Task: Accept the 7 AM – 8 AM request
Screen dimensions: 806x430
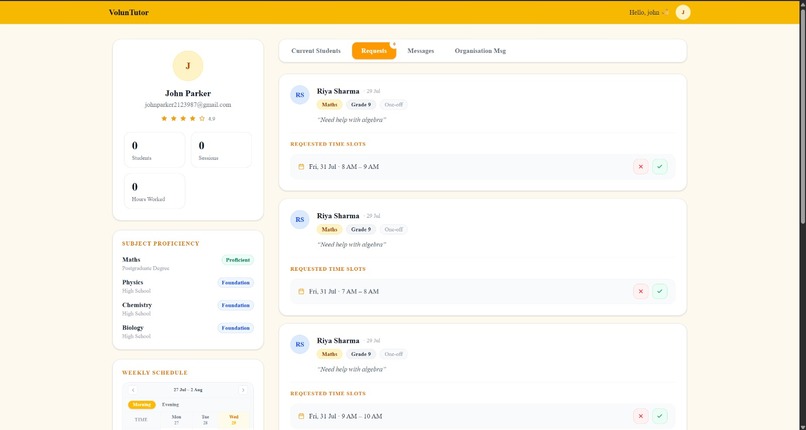Action: click(x=660, y=291)
